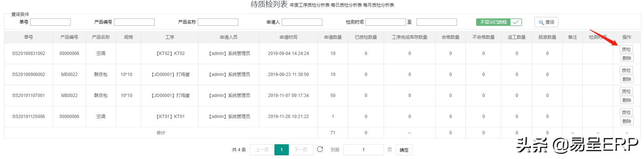The width and height of the screenshot is (644, 159).
Task: Click 质检 for order SS20191125006
Action: pyautogui.click(x=626, y=113)
